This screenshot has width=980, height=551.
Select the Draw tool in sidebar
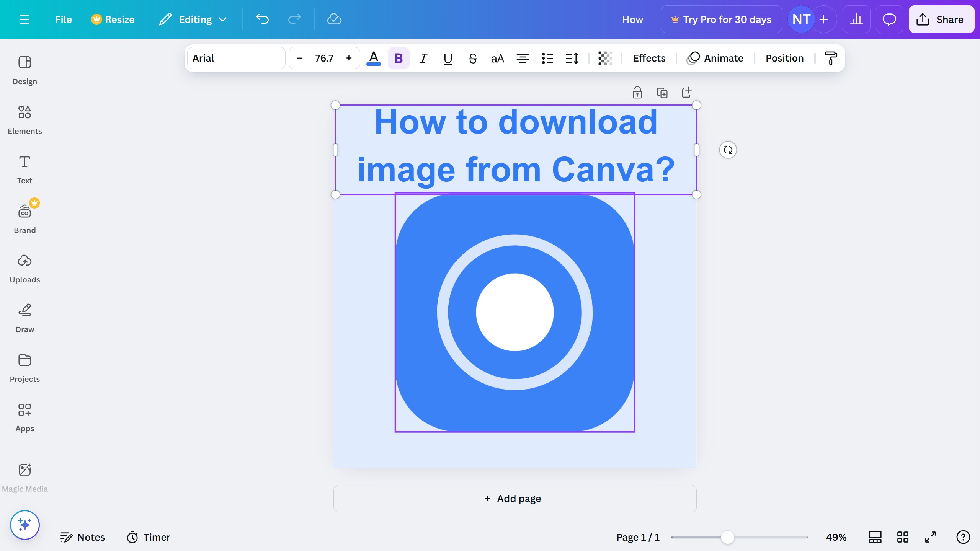pyautogui.click(x=24, y=318)
